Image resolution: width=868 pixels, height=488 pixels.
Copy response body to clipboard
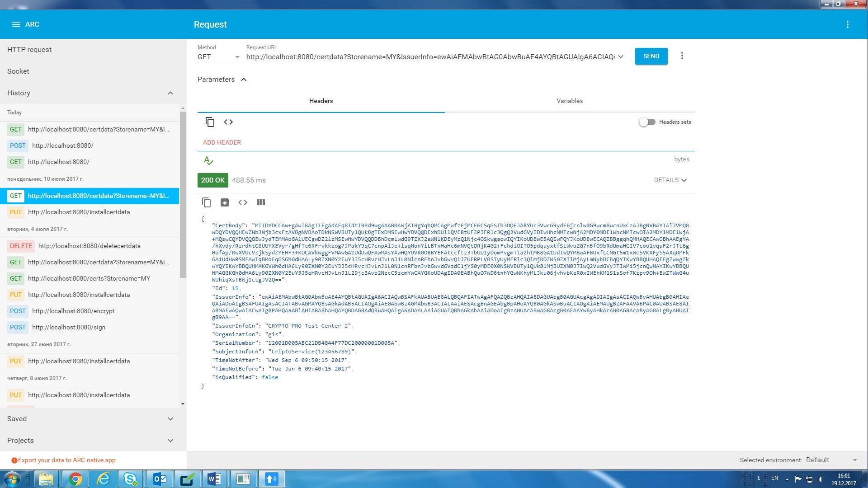point(206,202)
